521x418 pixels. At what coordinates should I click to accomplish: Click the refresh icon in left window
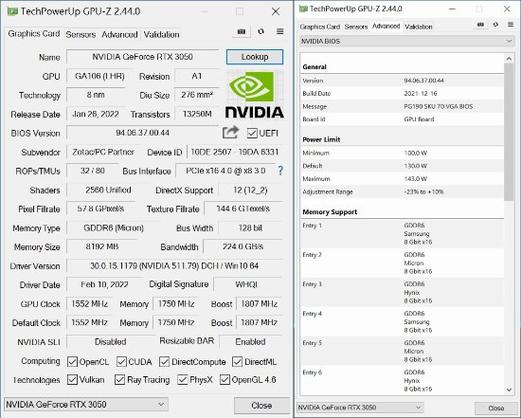[261, 31]
